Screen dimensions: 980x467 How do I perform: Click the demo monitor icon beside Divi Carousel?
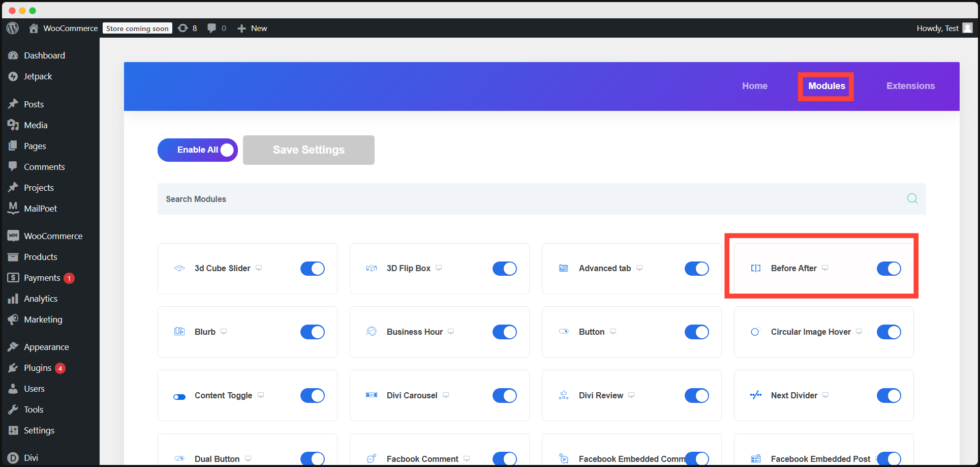[446, 395]
